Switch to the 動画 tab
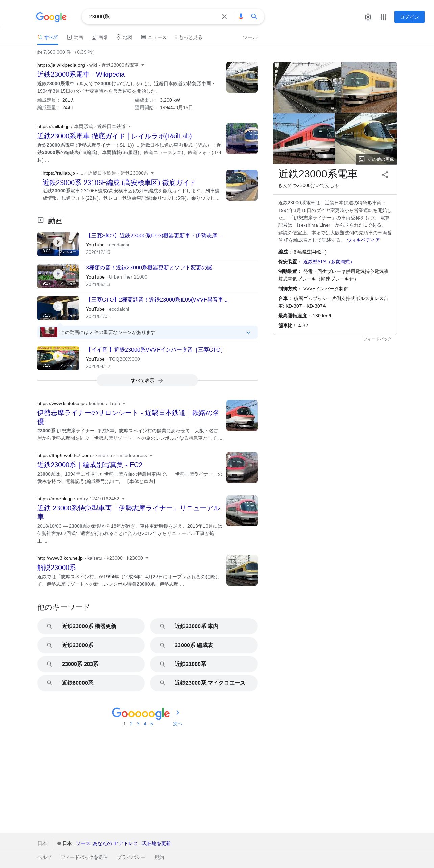 75,37
